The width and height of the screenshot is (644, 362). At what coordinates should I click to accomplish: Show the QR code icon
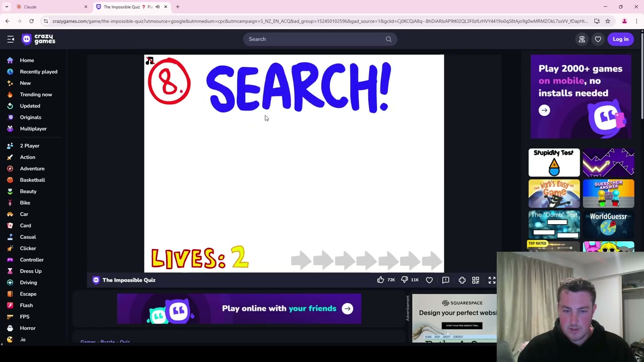[x=475, y=280]
